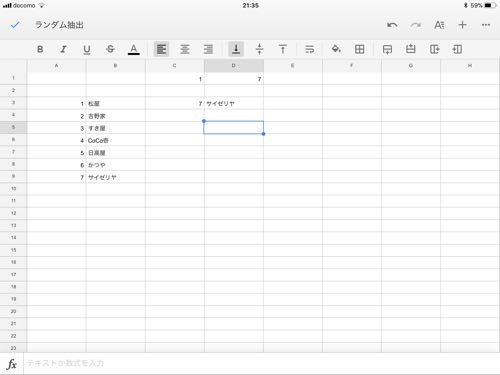Select cell D1 containing 7
Image resolution: width=500 pixels, height=375 pixels.
click(x=234, y=79)
